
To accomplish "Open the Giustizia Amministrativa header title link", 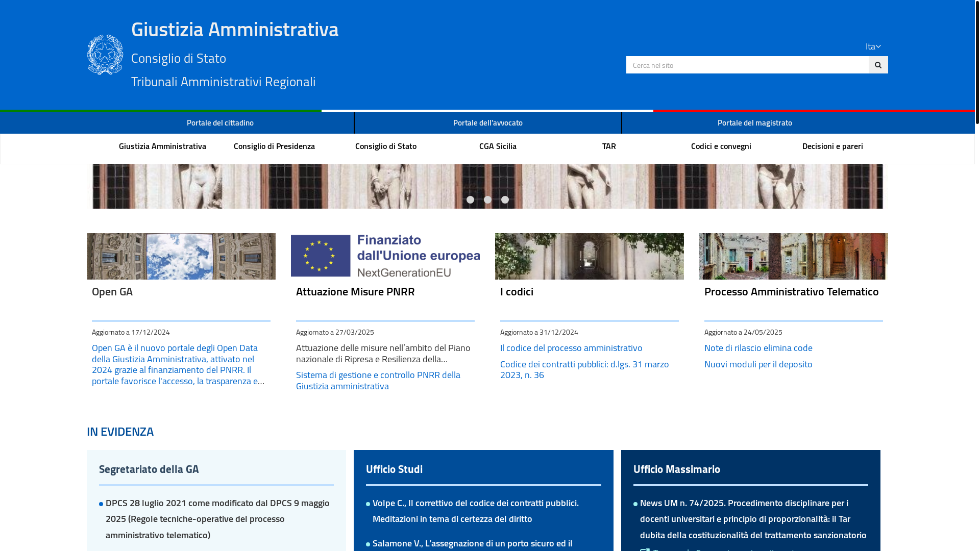I will (x=235, y=29).
